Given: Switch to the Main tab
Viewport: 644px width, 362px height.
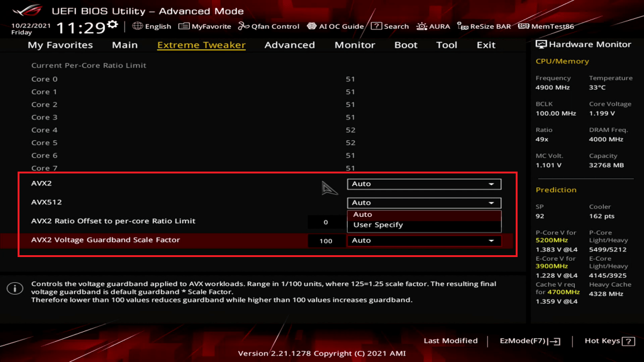Looking at the screenshot, I should 125,45.
